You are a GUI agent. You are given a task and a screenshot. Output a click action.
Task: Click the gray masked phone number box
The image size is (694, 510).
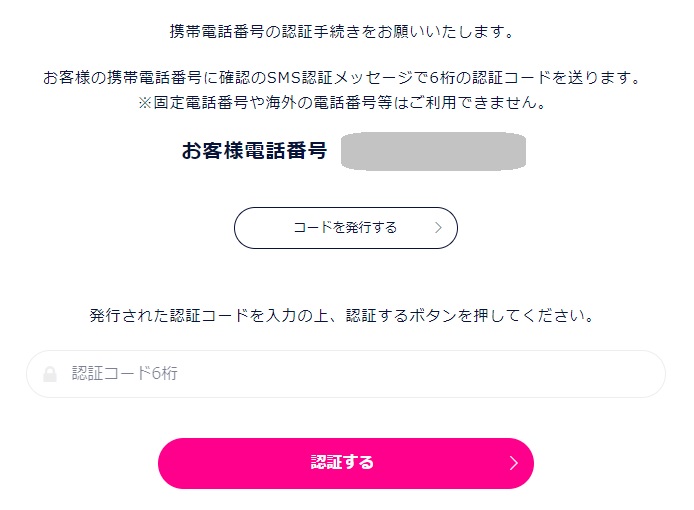[x=433, y=151]
